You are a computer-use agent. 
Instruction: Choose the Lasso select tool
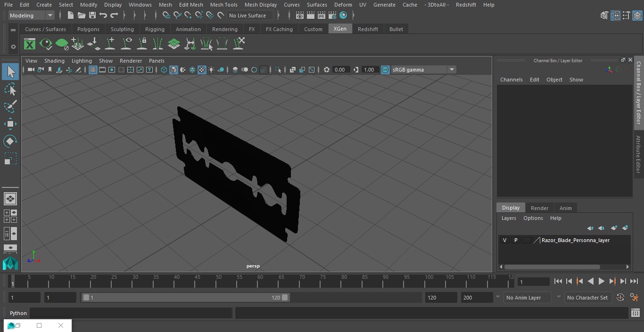point(10,89)
